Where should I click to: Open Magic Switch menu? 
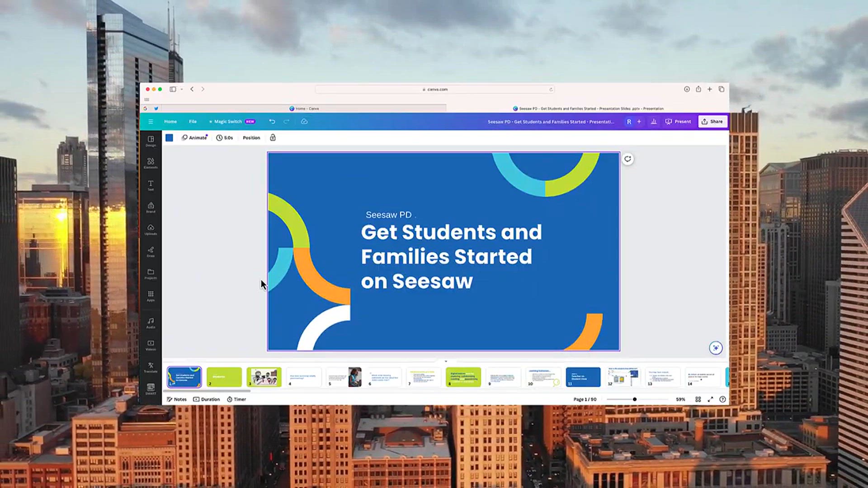click(232, 122)
